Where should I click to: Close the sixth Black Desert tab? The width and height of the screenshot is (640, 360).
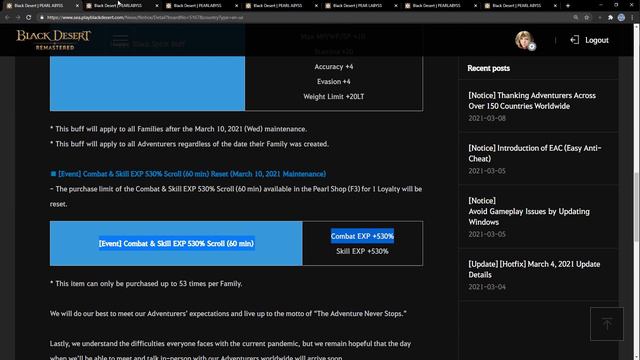(475, 6)
